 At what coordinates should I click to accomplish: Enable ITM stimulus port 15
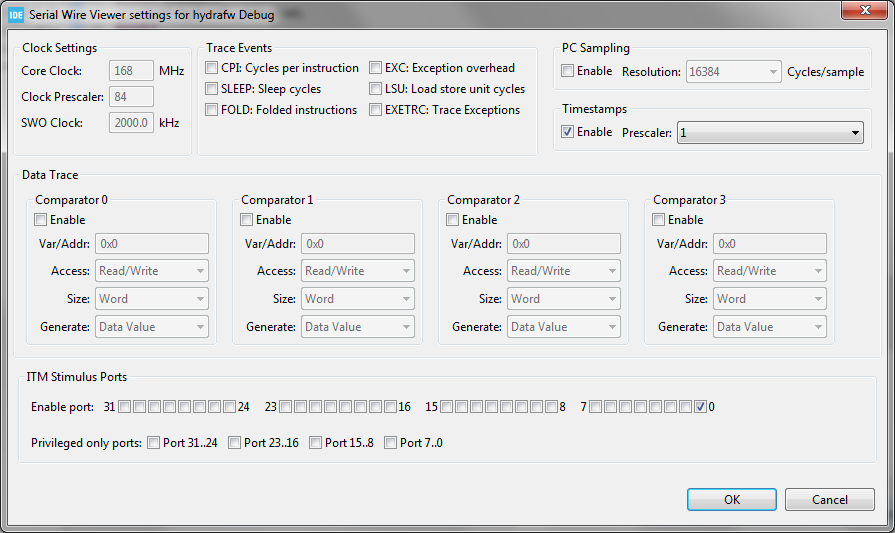[x=446, y=407]
